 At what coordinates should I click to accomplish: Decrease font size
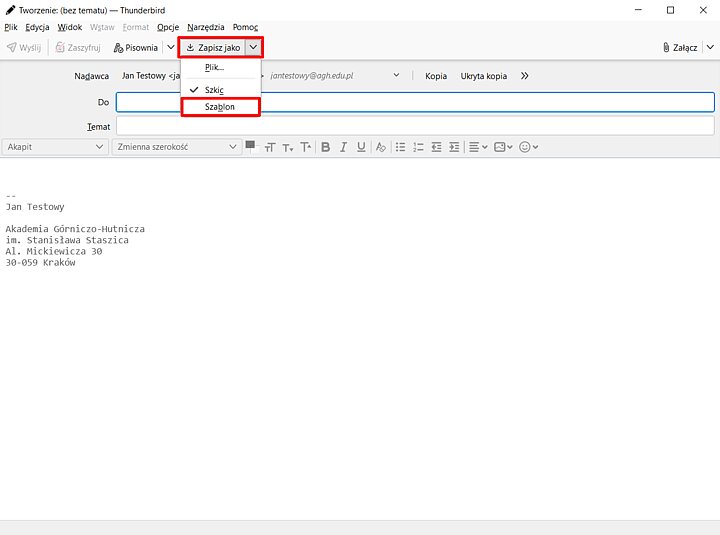tap(287, 147)
